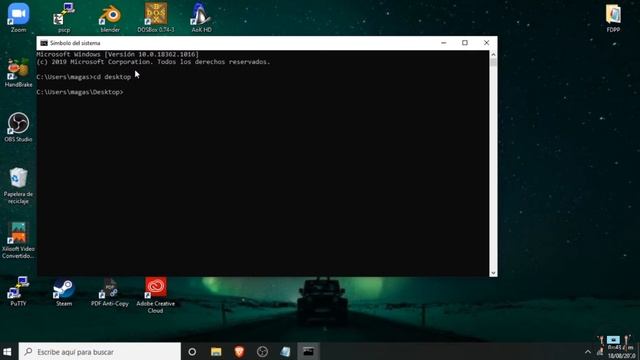This screenshot has width=640, height=360.
Task: Click the Microsoft Windows version line
Action: tap(118, 54)
